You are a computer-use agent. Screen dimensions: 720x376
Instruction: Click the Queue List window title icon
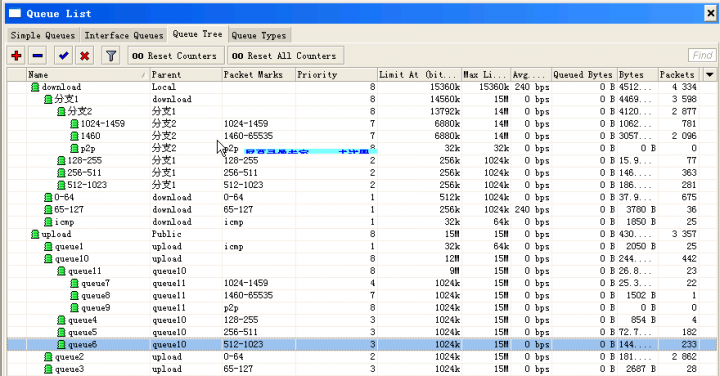coord(15,13)
